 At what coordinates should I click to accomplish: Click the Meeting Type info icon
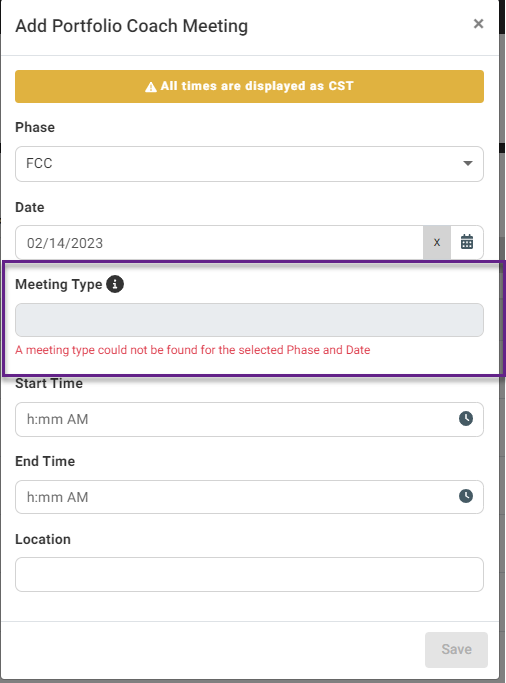pos(115,284)
